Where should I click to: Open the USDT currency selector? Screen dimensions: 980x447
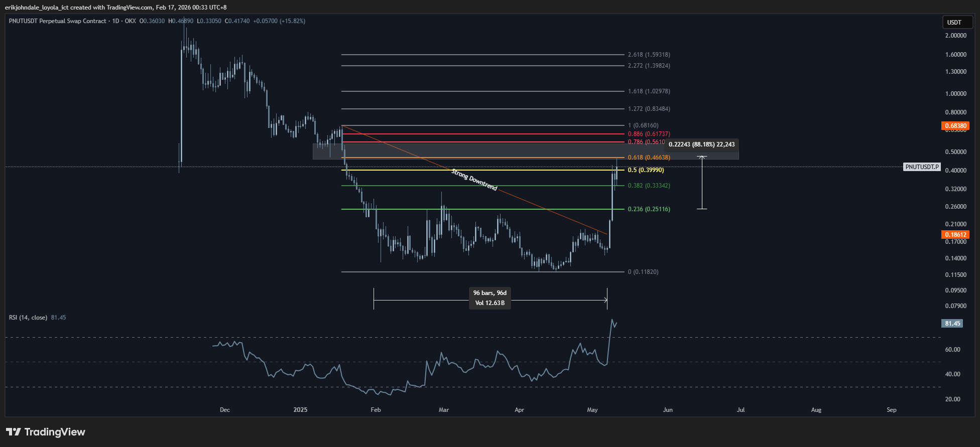coord(957,22)
